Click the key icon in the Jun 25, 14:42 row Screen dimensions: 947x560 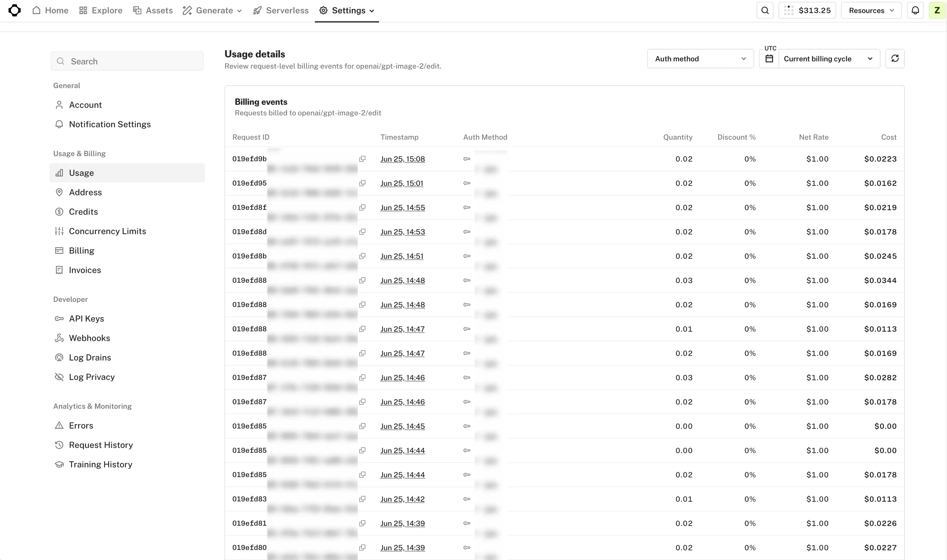coord(467,499)
